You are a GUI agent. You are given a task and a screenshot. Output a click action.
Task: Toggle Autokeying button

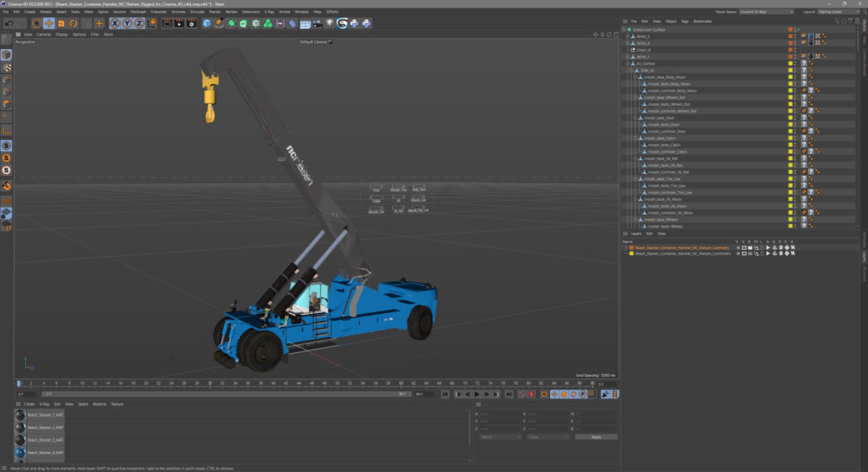click(x=532, y=395)
